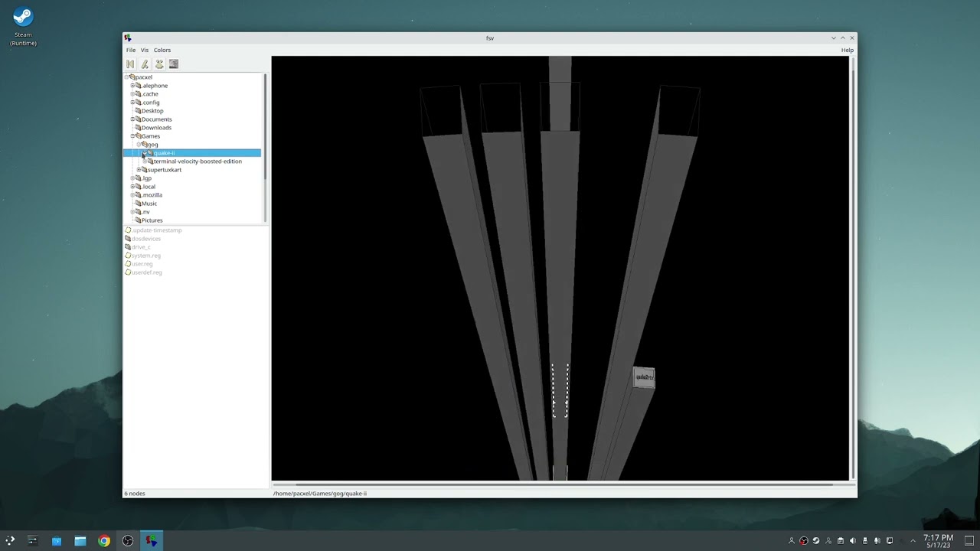Select the Music folder in the tree
The width and height of the screenshot is (980, 551).
click(x=149, y=204)
